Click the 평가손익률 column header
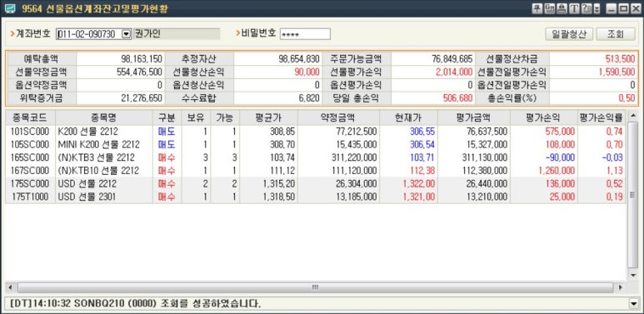 click(602, 118)
